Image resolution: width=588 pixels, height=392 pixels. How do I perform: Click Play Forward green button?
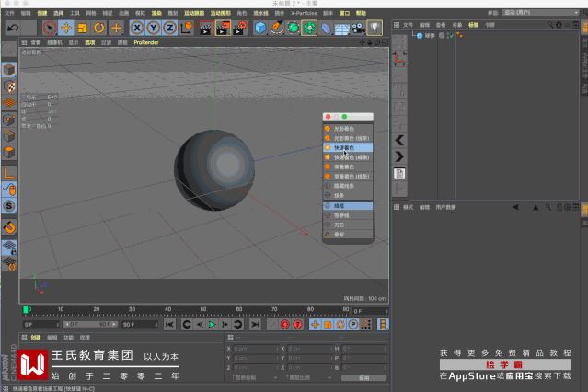212,325
